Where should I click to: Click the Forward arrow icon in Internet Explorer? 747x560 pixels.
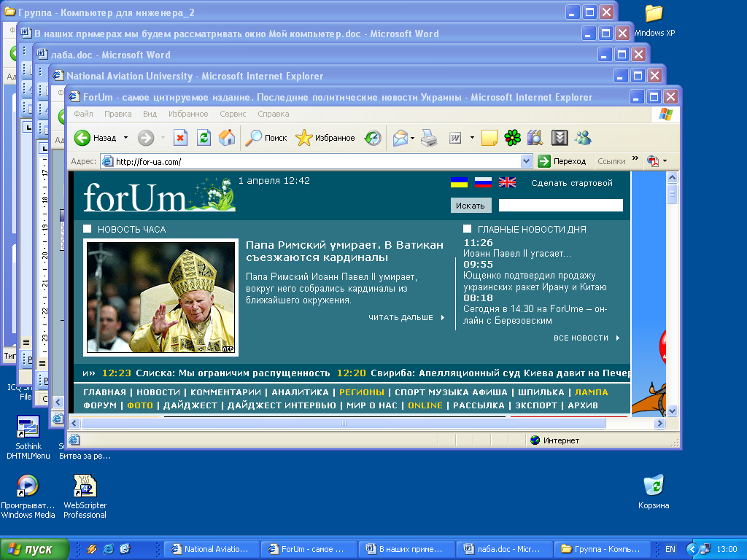pyautogui.click(x=146, y=138)
